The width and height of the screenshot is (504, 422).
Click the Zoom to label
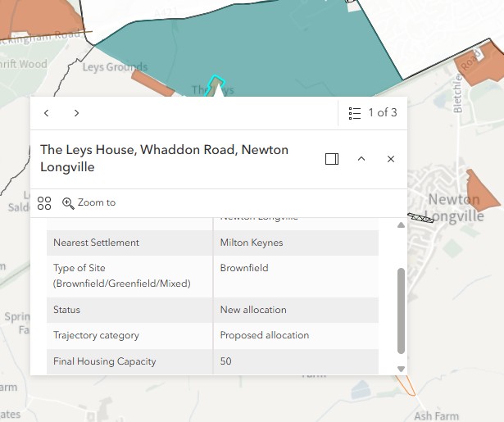(97, 202)
